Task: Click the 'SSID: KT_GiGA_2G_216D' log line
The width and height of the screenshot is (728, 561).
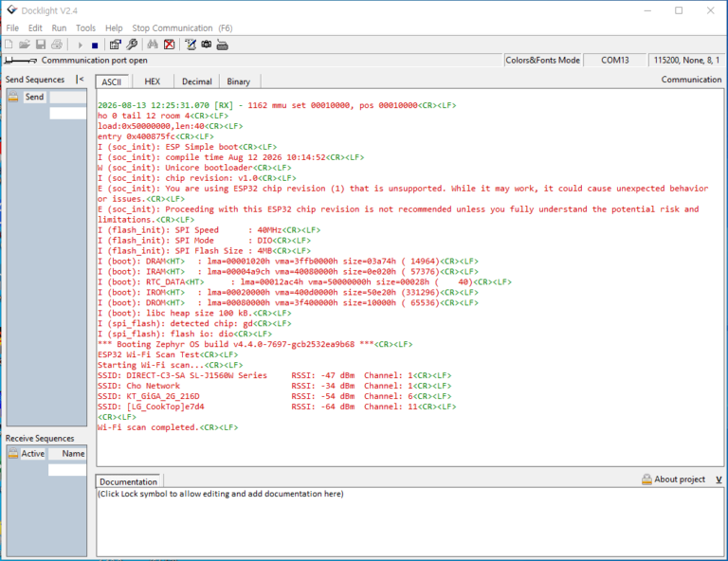Action: point(274,396)
